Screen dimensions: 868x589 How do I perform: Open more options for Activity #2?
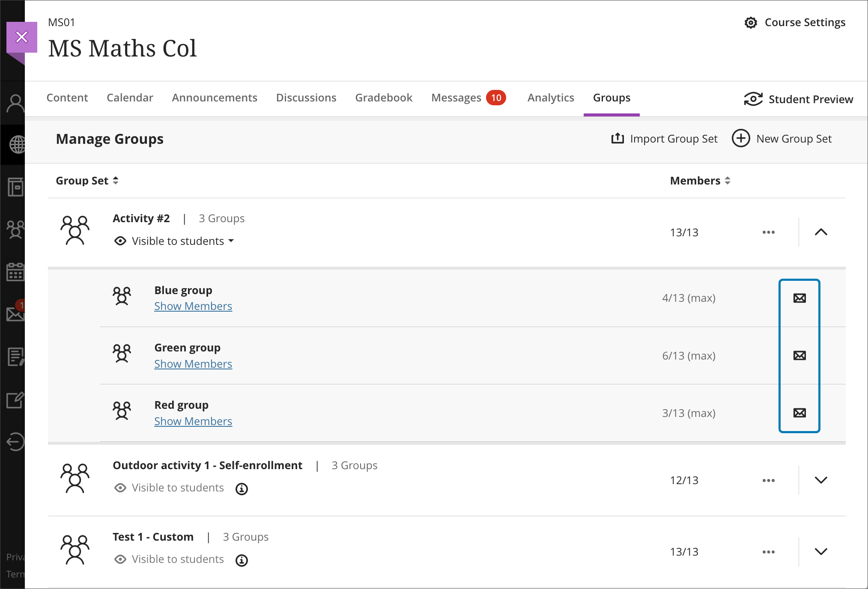pos(768,232)
